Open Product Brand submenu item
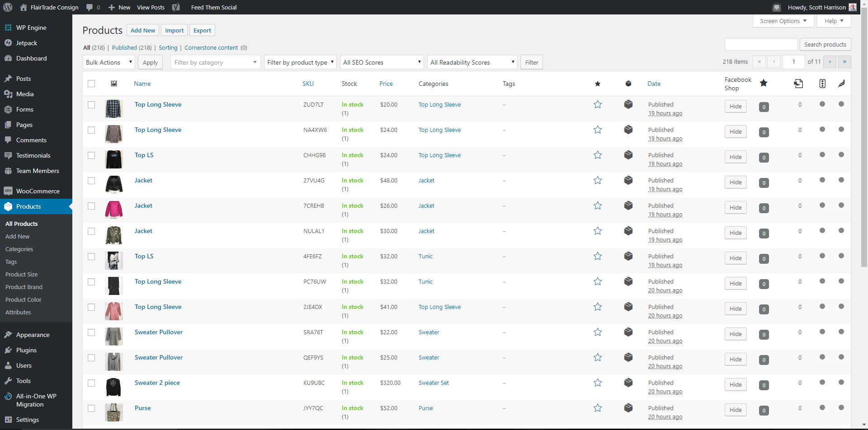868x430 pixels. (x=24, y=287)
